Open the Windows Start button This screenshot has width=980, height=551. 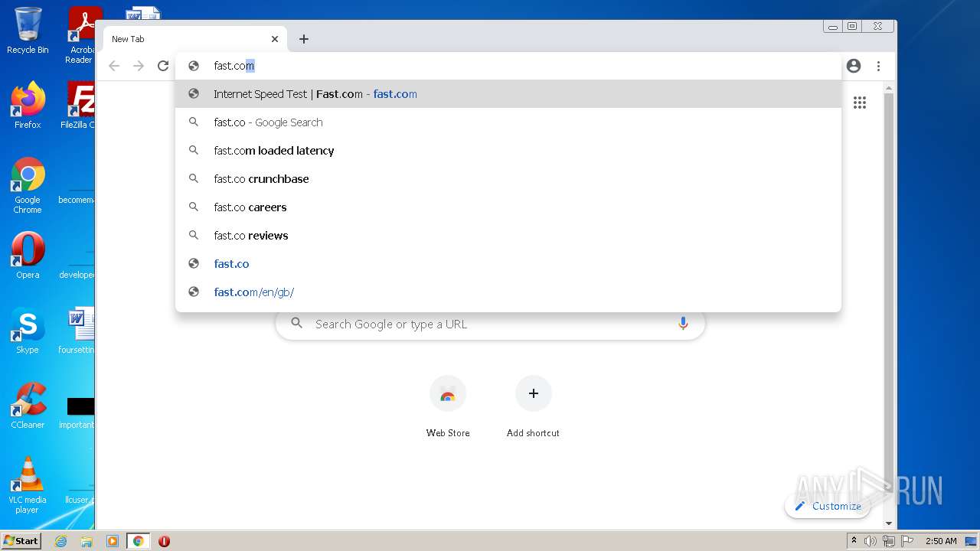click(x=21, y=541)
